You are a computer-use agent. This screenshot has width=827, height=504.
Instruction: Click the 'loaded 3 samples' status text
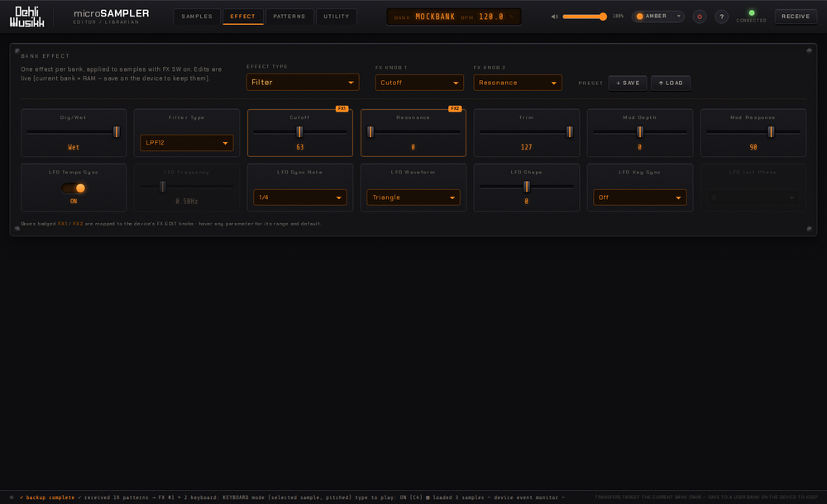point(458,497)
